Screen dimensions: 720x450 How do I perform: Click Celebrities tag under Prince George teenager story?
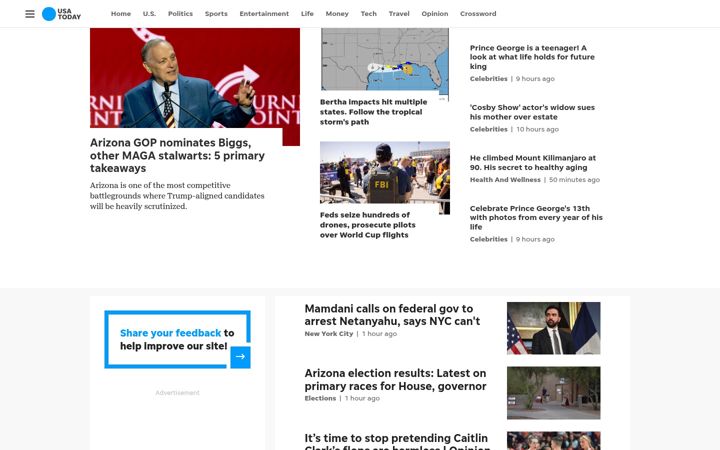pos(489,79)
